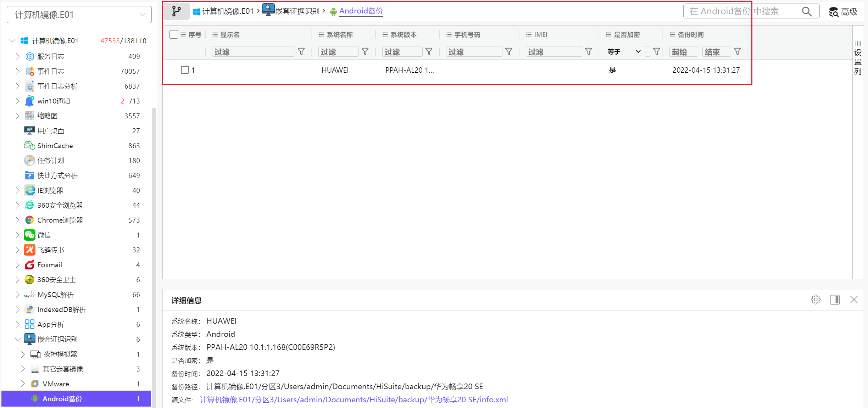Viewport: 868px width, 408px height.
Task: Expand the 事件日志 tree node
Action: tap(18, 71)
